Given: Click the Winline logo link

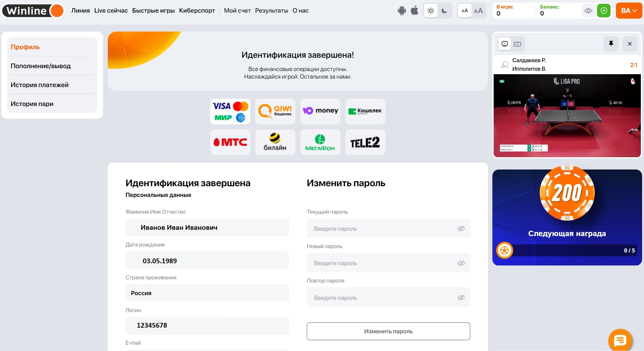Looking at the screenshot, I should point(32,11).
